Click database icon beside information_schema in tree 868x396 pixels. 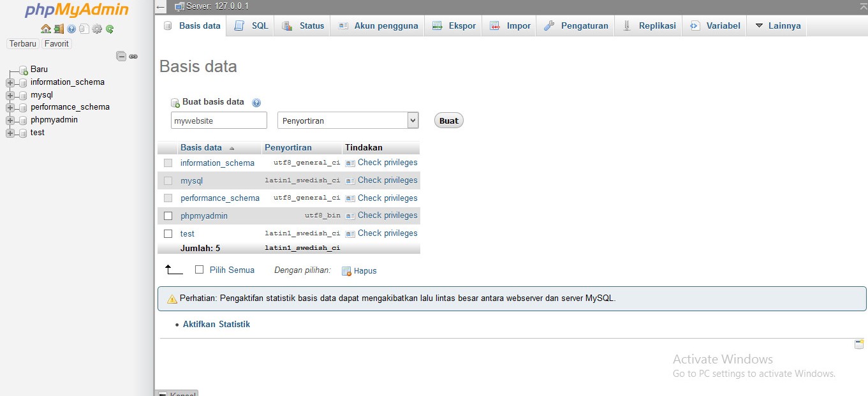tap(23, 82)
